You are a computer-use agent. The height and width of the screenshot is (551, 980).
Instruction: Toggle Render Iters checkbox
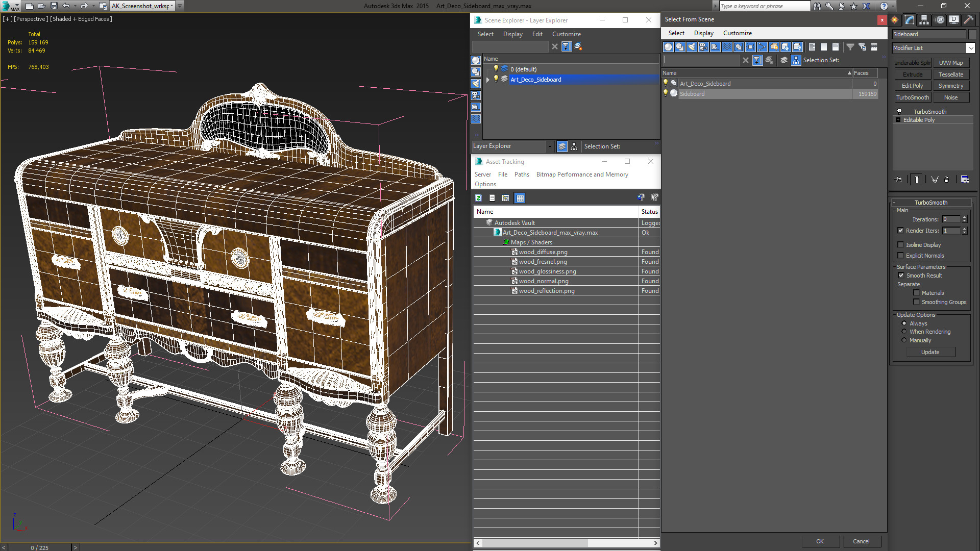[901, 231]
